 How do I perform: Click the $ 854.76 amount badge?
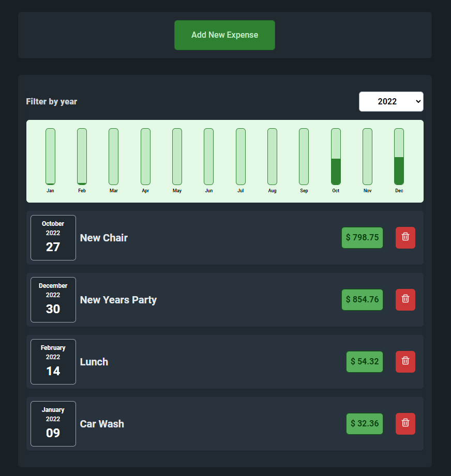pos(362,300)
